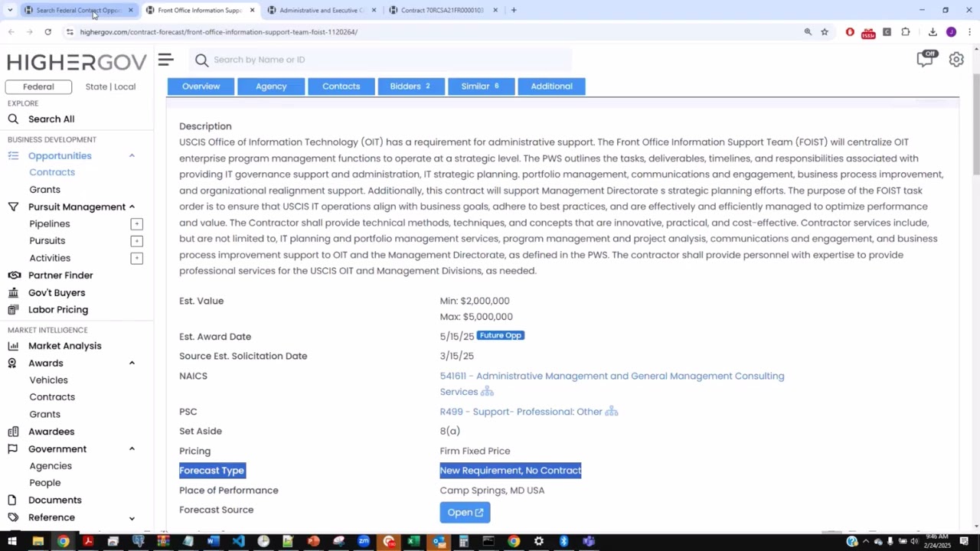Add a new pipeline with the plus icon

click(136, 224)
